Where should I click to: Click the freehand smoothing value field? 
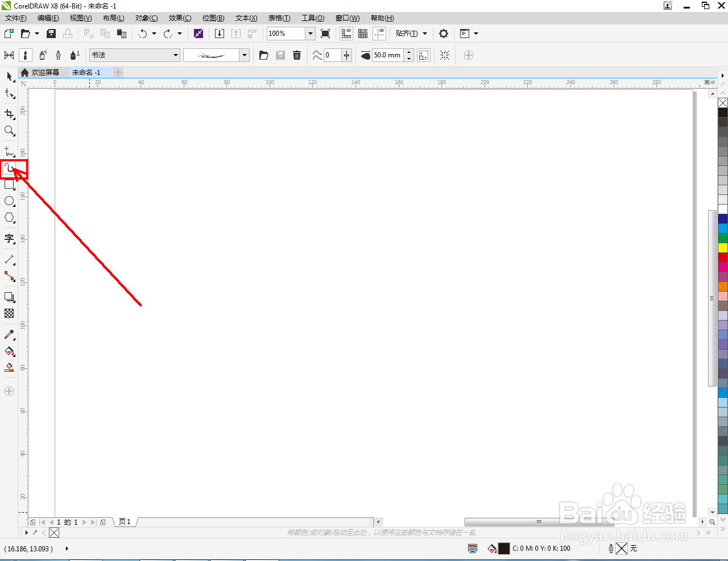pyautogui.click(x=332, y=55)
